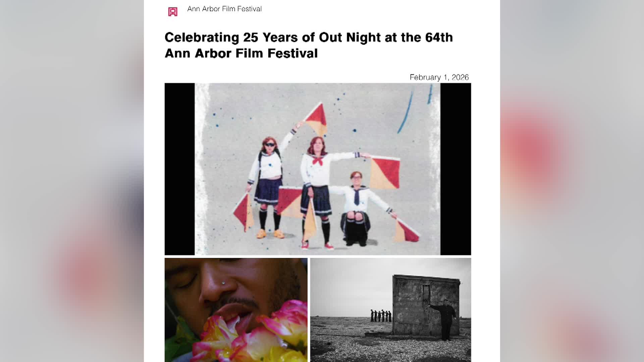Screen dimensions: 644x362
Task: Click the pink Ann Arbor Film Festival logo icon
Action: click(x=173, y=12)
